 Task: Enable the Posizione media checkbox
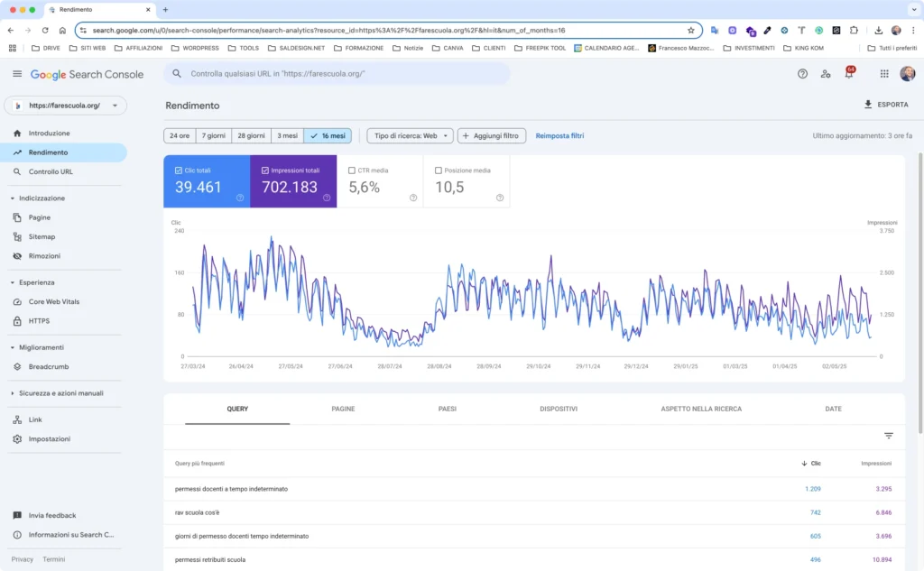439,170
